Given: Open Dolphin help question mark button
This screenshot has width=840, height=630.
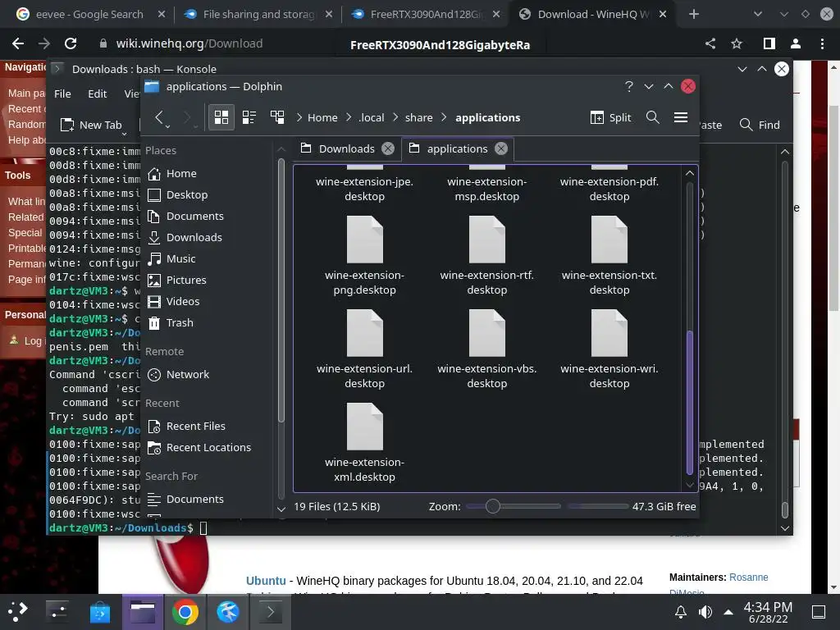Looking at the screenshot, I should coord(629,86).
